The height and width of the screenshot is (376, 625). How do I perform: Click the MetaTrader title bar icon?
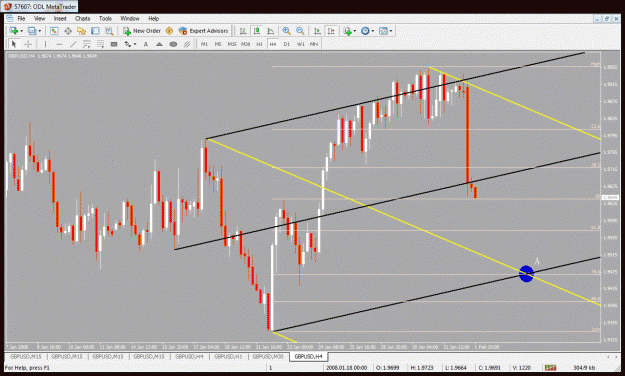[x=7, y=6]
